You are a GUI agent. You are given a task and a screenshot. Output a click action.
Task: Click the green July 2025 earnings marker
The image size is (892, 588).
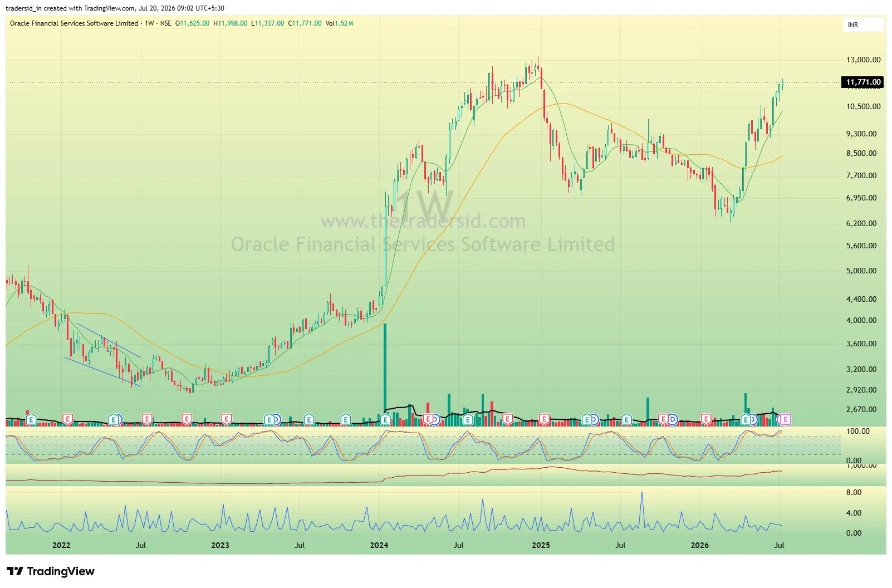[626, 419]
